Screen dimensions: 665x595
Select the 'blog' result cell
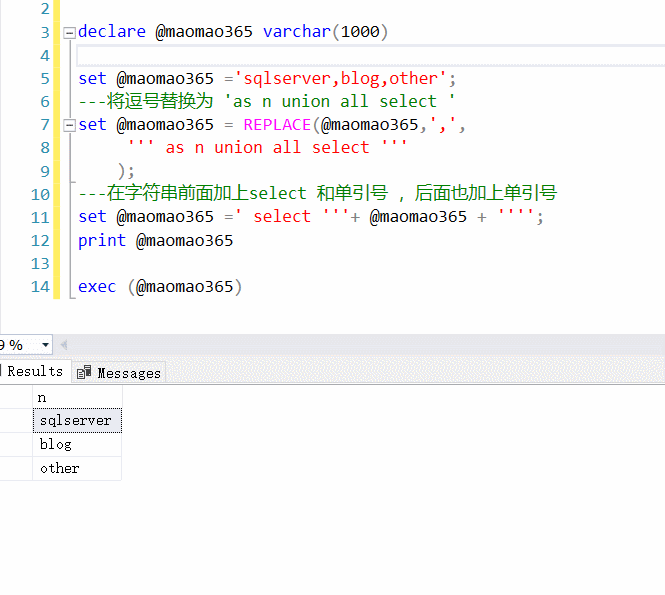76,445
